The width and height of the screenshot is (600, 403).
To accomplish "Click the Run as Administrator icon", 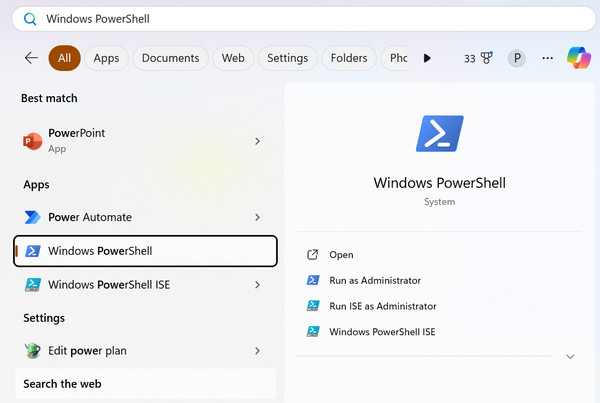I will [313, 280].
